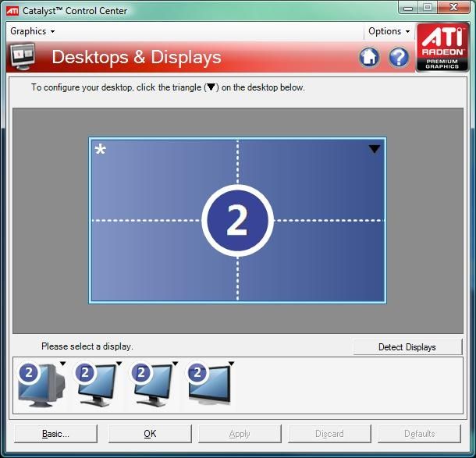Open the second display's triangle menu
Viewport: 476px width, 458px height.
119,364
